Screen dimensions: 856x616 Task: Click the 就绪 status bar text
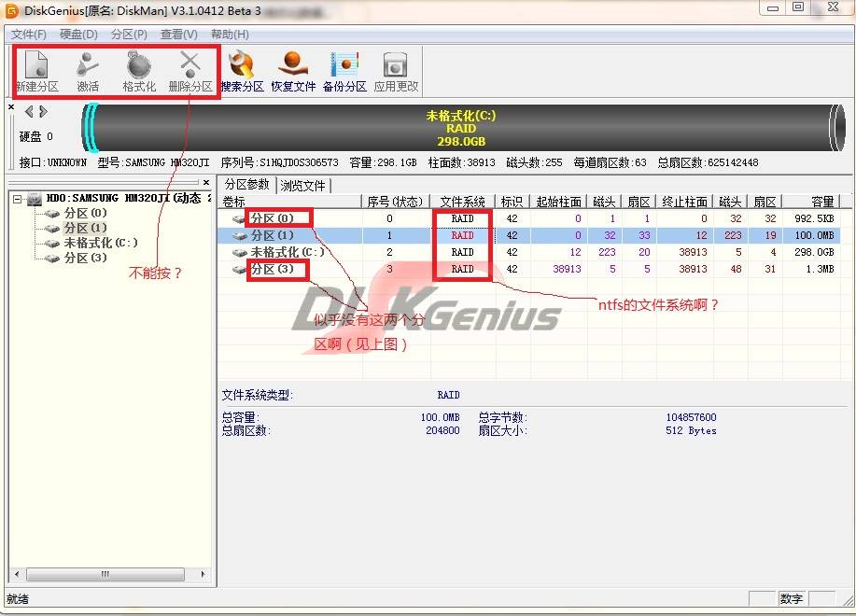18,599
